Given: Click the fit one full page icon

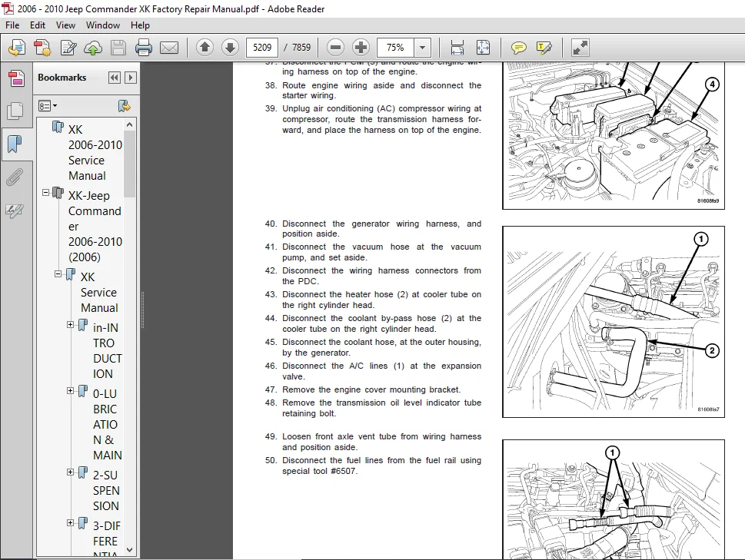Looking at the screenshot, I should click(483, 48).
